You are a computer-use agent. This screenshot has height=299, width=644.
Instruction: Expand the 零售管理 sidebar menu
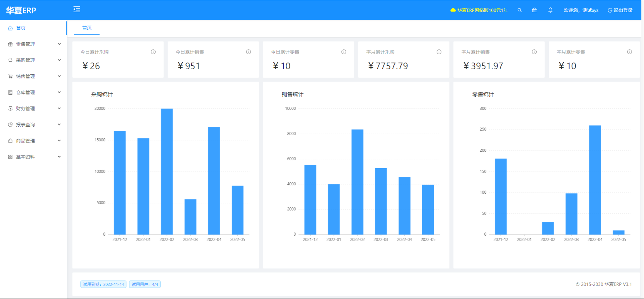click(x=34, y=44)
